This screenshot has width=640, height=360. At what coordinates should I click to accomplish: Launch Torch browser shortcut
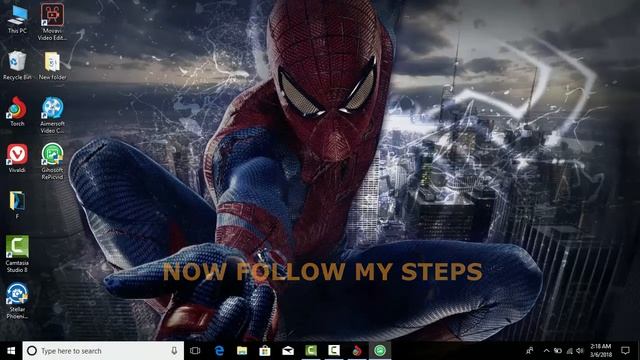coord(17,112)
